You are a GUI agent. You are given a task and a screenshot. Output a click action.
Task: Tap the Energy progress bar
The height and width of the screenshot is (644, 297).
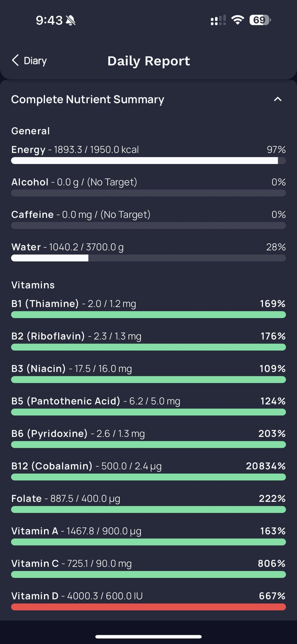148,160
